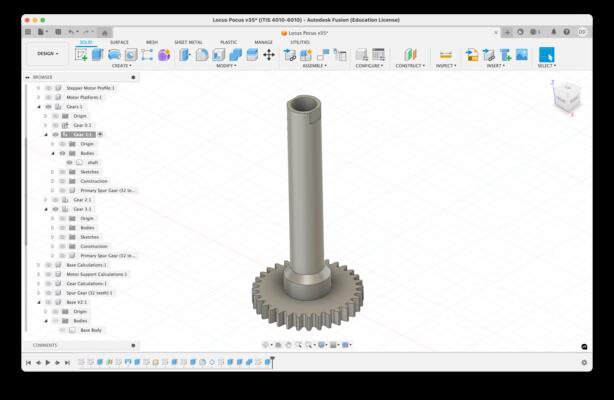
Task: Click the Measure ruler icon
Action: (x=446, y=54)
